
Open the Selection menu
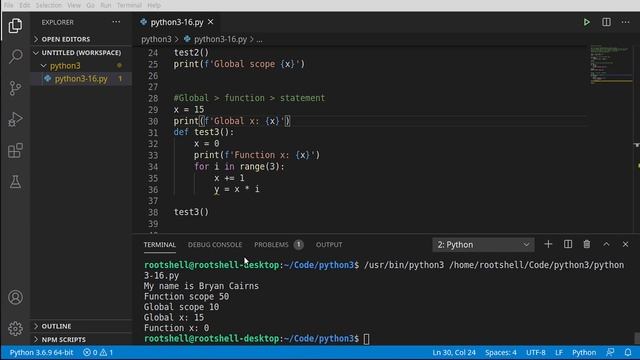tap(49, 5)
